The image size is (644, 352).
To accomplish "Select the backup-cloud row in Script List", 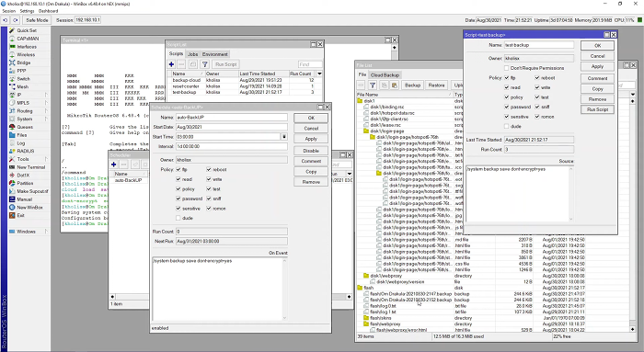I will pos(245,80).
